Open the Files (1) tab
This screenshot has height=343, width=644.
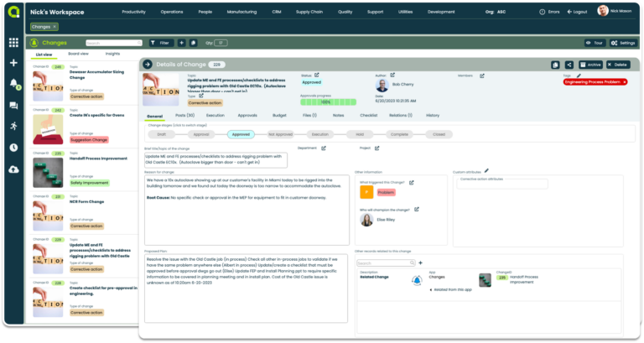pyautogui.click(x=309, y=116)
